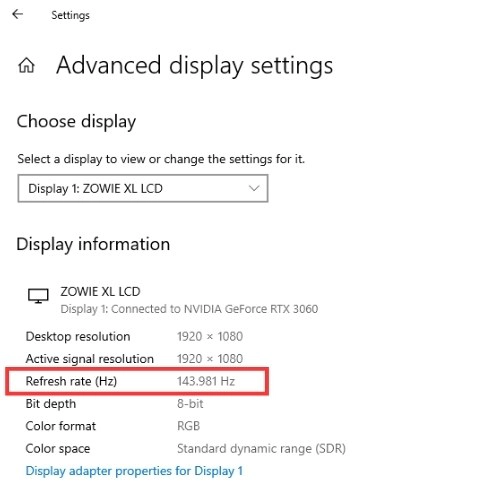Select the Choose display section heading

(76, 122)
